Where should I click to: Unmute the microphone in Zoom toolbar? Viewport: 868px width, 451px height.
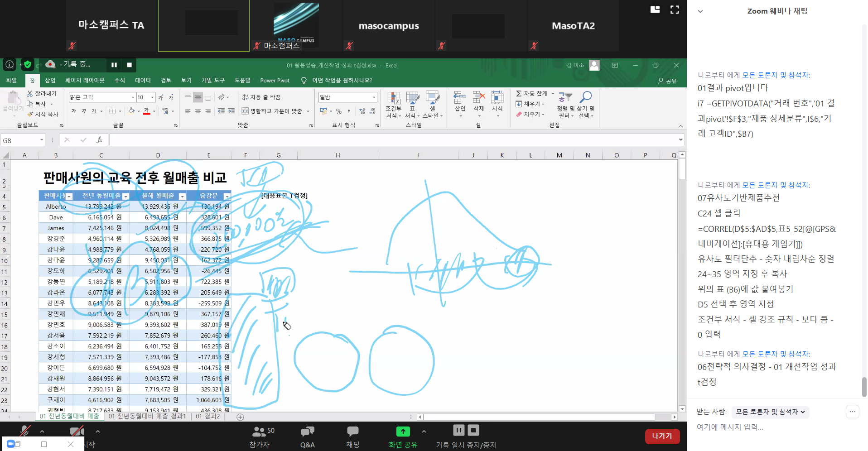(25, 432)
